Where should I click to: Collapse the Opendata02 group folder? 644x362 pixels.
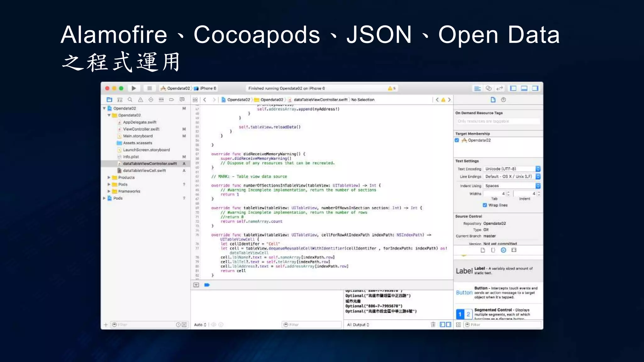click(109, 115)
